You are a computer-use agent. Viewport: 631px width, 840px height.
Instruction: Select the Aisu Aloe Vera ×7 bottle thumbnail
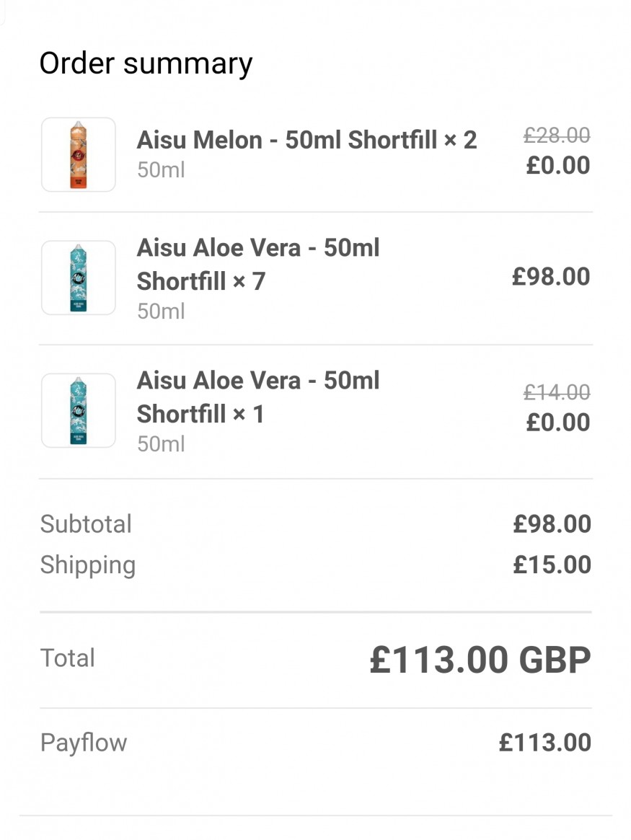click(x=78, y=278)
